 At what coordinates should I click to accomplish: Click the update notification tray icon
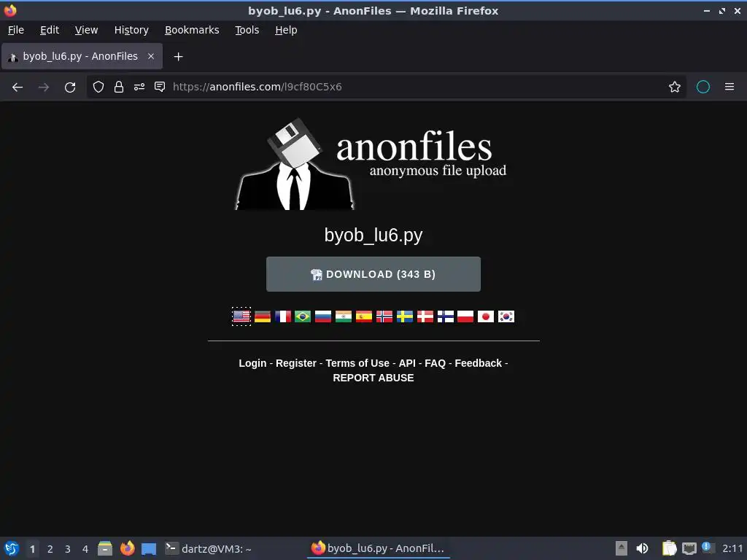(708, 548)
